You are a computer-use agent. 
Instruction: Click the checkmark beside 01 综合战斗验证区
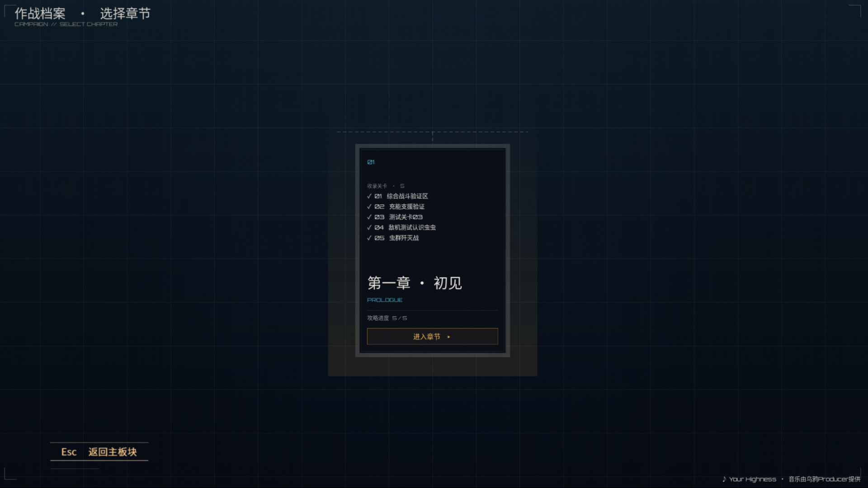click(x=369, y=196)
